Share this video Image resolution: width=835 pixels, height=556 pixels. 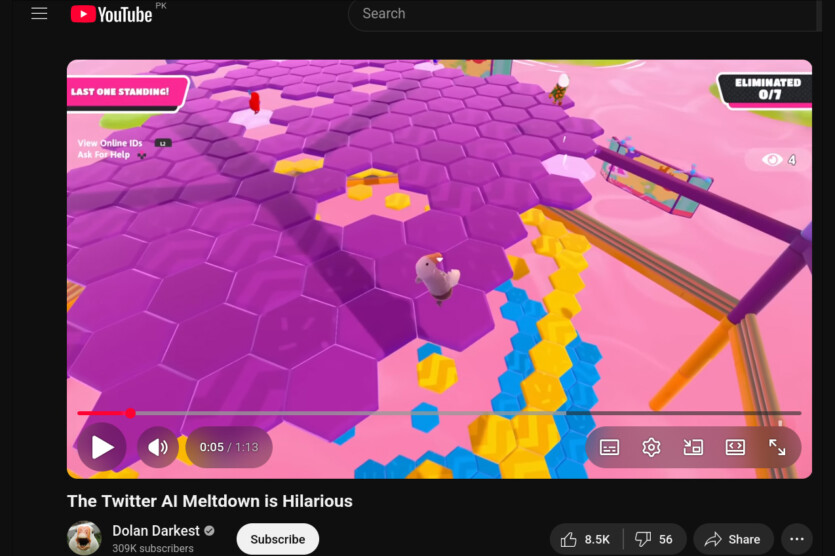[x=733, y=539]
